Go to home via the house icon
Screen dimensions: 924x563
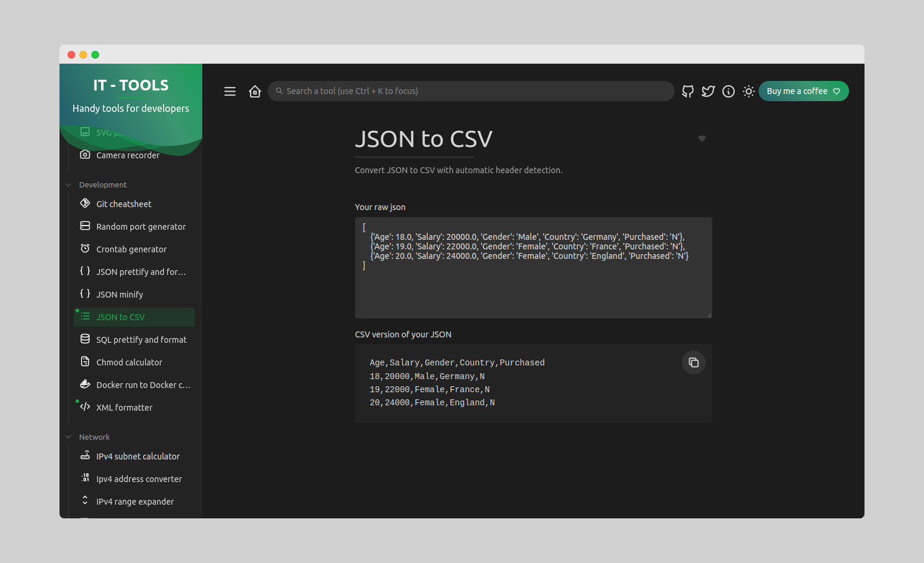coord(255,91)
